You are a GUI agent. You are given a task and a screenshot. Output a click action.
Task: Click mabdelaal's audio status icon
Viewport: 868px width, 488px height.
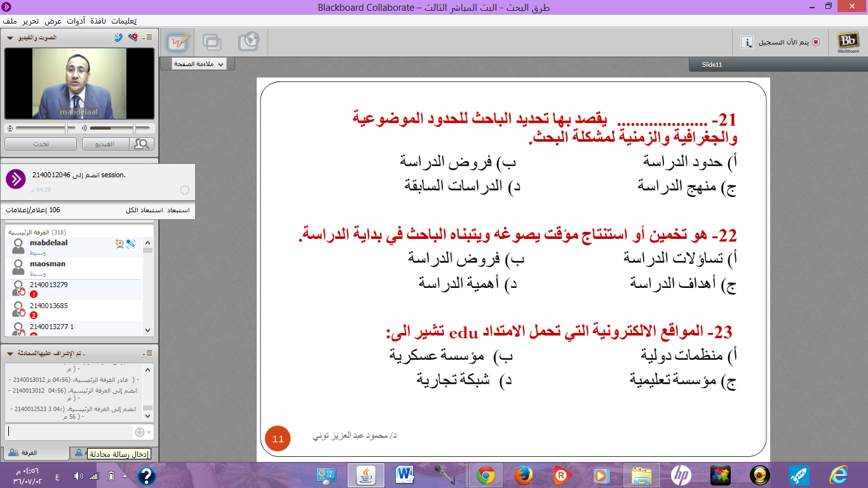(131, 243)
